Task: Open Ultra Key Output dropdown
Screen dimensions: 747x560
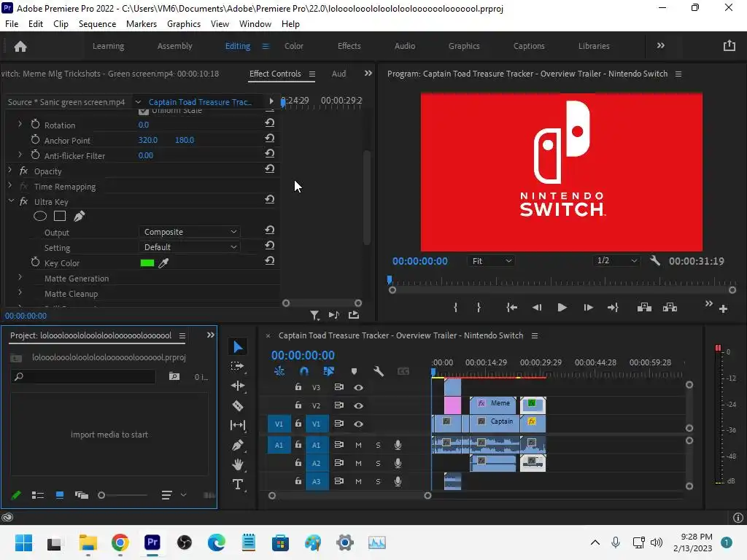Action: [x=190, y=232]
